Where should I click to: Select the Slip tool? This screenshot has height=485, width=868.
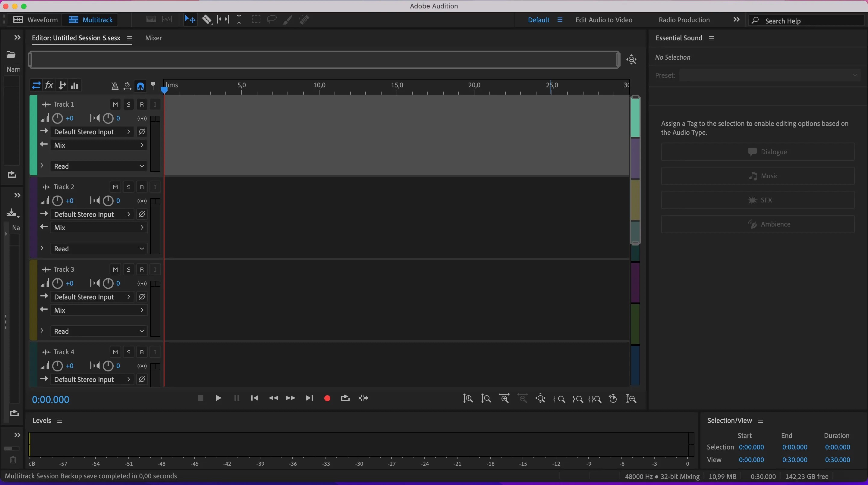(x=223, y=20)
